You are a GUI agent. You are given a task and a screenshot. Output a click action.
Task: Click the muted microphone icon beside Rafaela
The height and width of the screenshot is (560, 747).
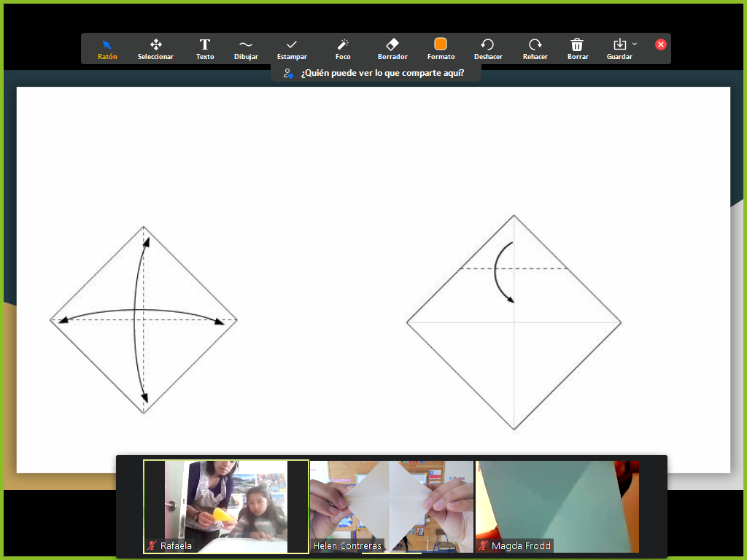[x=152, y=545]
